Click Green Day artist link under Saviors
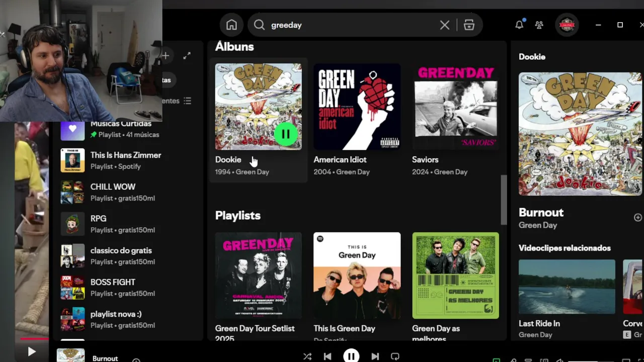 click(451, 172)
